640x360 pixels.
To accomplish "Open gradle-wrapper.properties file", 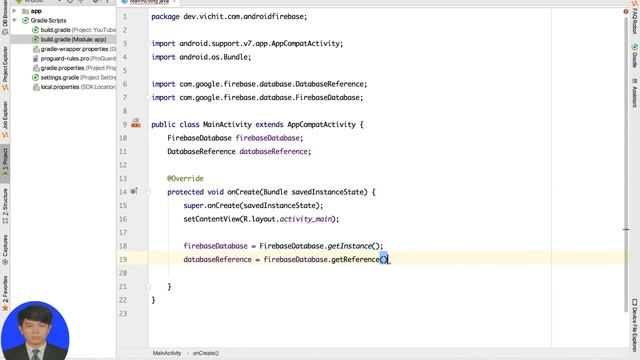I will click(x=78, y=49).
